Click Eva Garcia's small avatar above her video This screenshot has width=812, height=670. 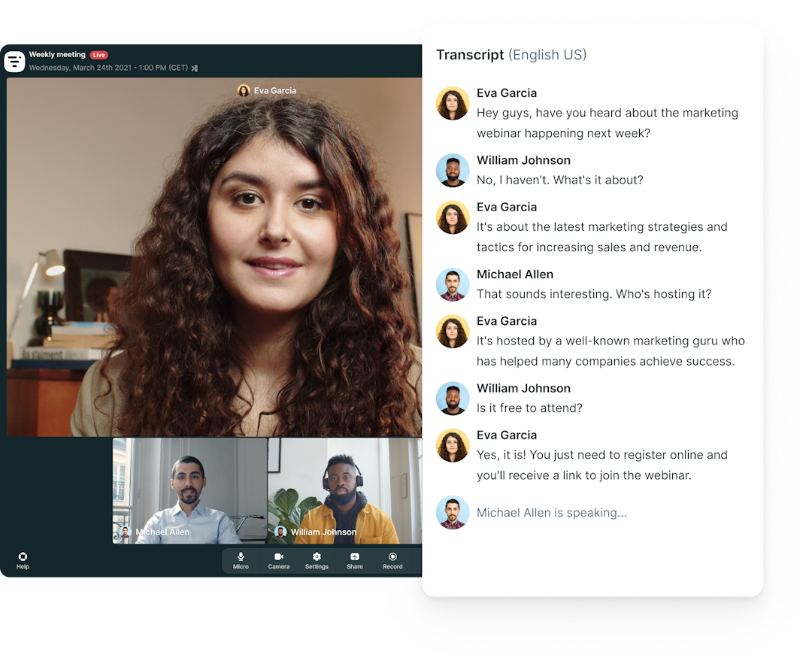pos(244,90)
